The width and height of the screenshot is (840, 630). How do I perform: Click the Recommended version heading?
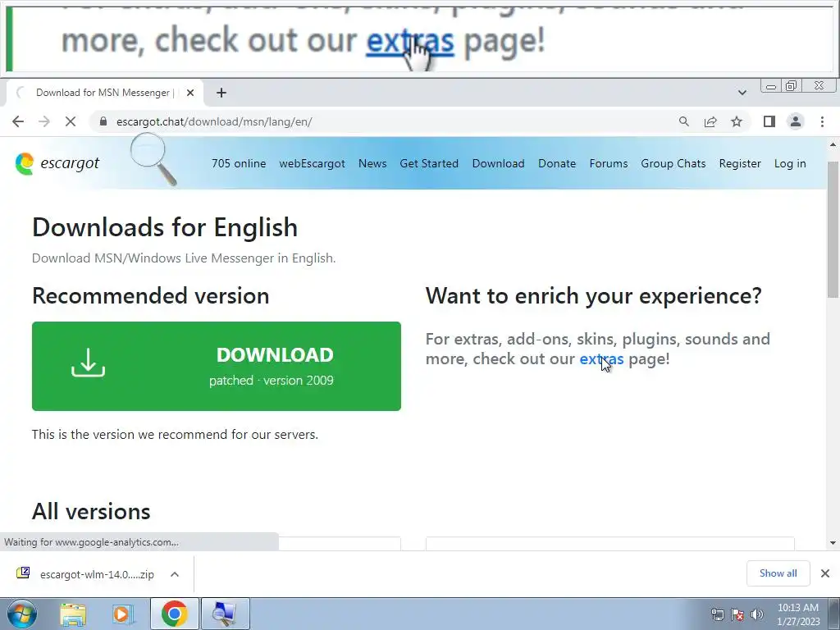pos(151,295)
